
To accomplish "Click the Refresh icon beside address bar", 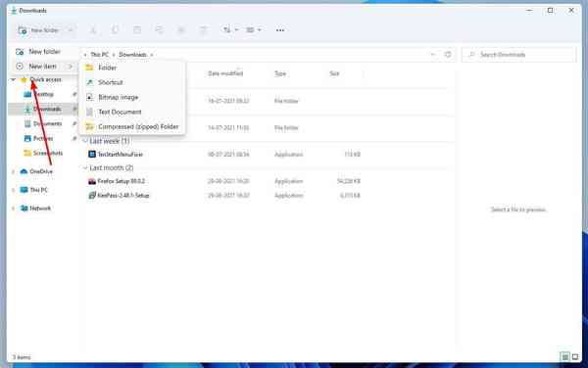I will pyautogui.click(x=448, y=55).
